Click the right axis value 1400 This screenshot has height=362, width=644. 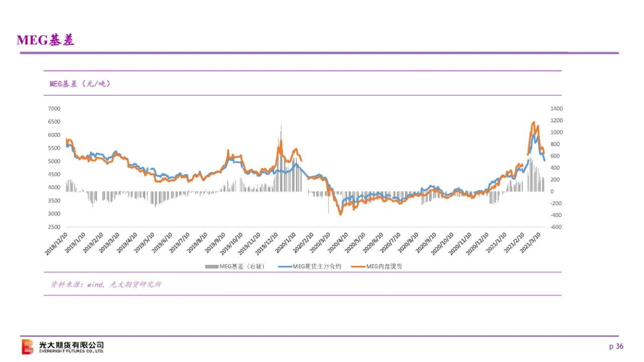[x=556, y=109]
